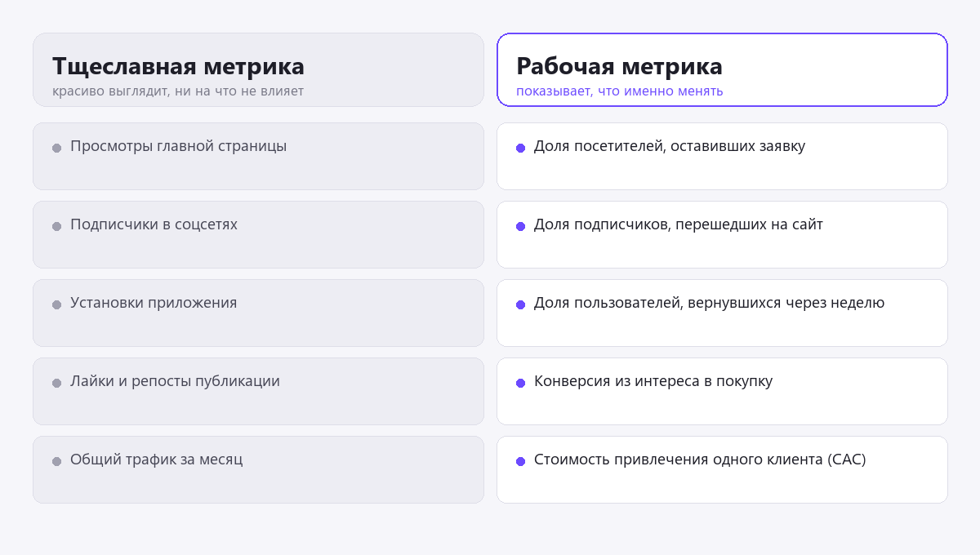Image resolution: width=980 pixels, height=555 pixels.
Task: Click the text 'Общий трафик за месяц'
Action: click(x=156, y=460)
